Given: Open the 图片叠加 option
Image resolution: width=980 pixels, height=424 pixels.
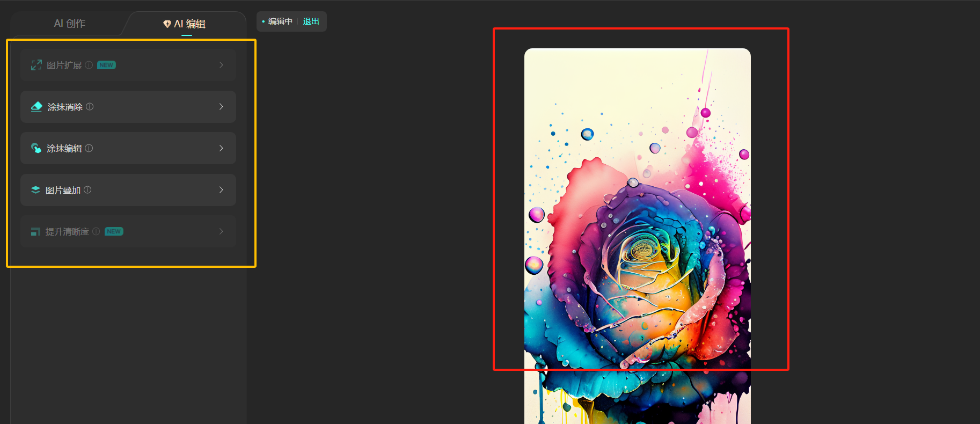Looking at the screenshot, I should pos(128,190).
